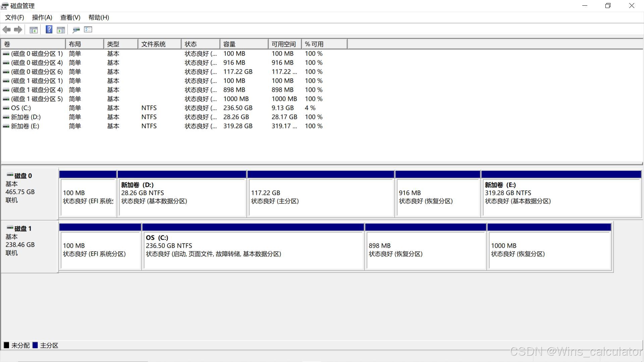The image size is (644, 362).
Task: Open the 操作(A) menu
Action: tap(42, 17)
